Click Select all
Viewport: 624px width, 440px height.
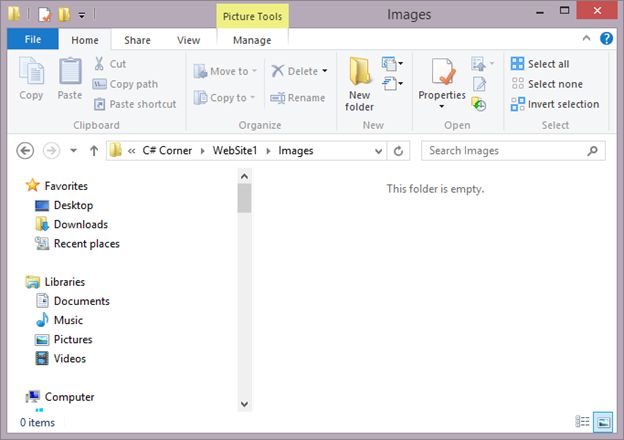[540, 64]
